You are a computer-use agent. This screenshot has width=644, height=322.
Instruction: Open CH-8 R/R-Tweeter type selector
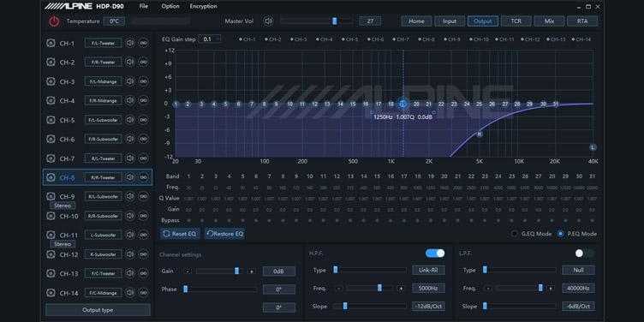coord(103,177)
